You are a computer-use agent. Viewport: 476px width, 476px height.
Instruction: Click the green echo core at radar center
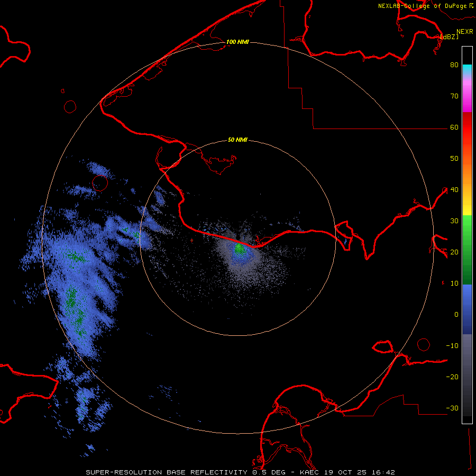(x=240, y=249)
